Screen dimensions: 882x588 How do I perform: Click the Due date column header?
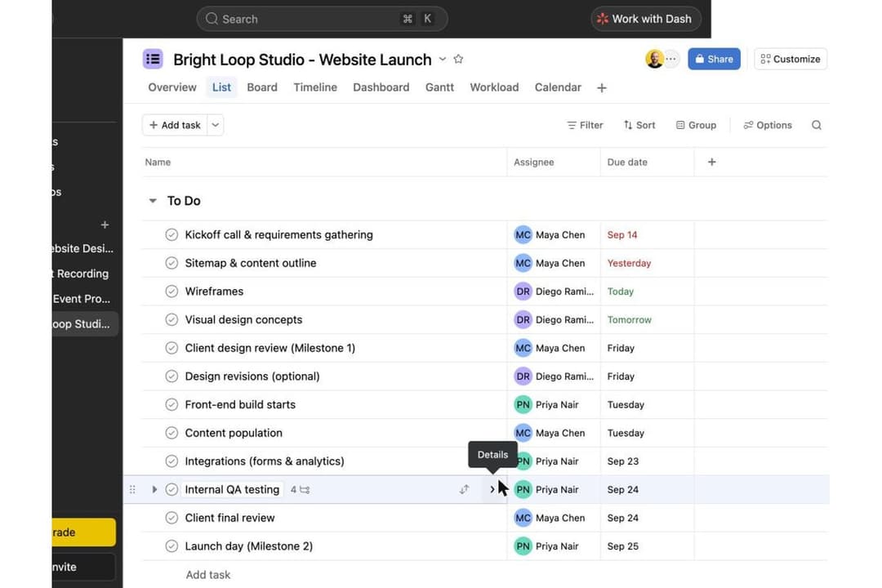point(627,162)
